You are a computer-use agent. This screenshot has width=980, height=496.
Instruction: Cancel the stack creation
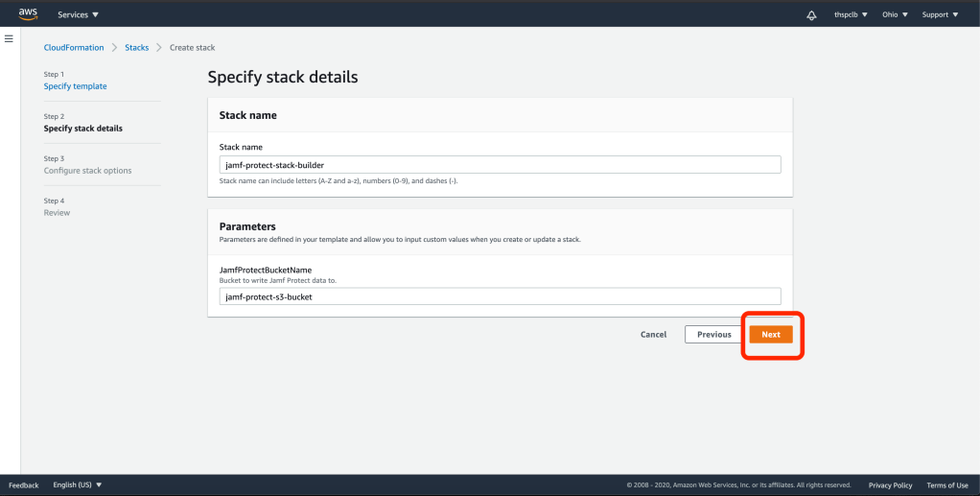(653, 335)
